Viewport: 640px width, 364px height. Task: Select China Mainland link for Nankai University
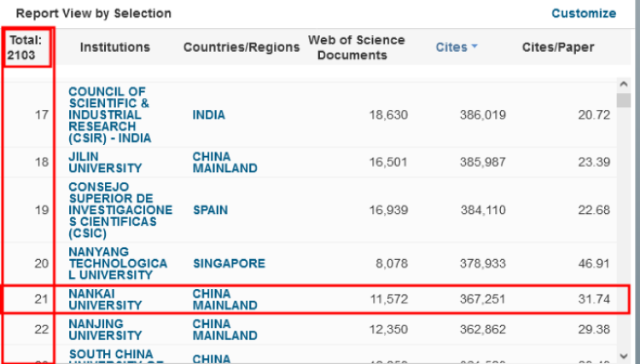[224, 298]
